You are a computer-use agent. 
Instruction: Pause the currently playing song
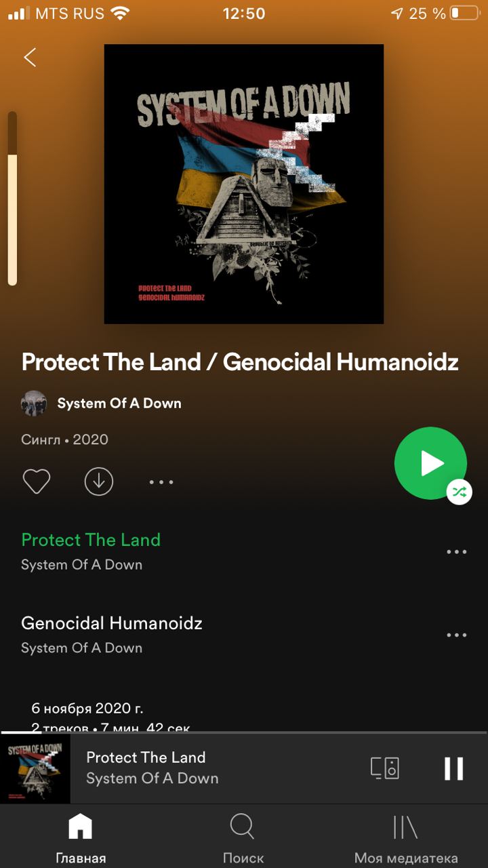coord(453,768)
